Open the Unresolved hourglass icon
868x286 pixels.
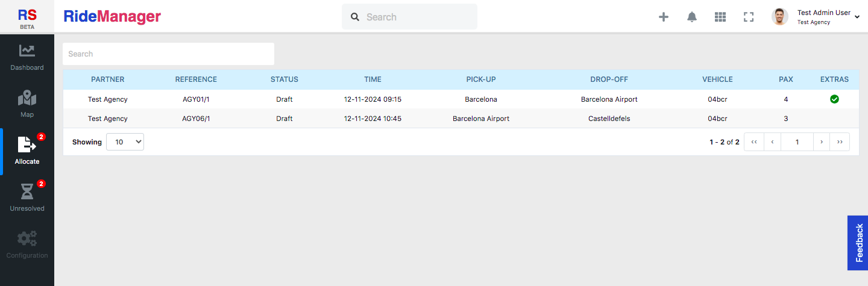pos(27,192)
